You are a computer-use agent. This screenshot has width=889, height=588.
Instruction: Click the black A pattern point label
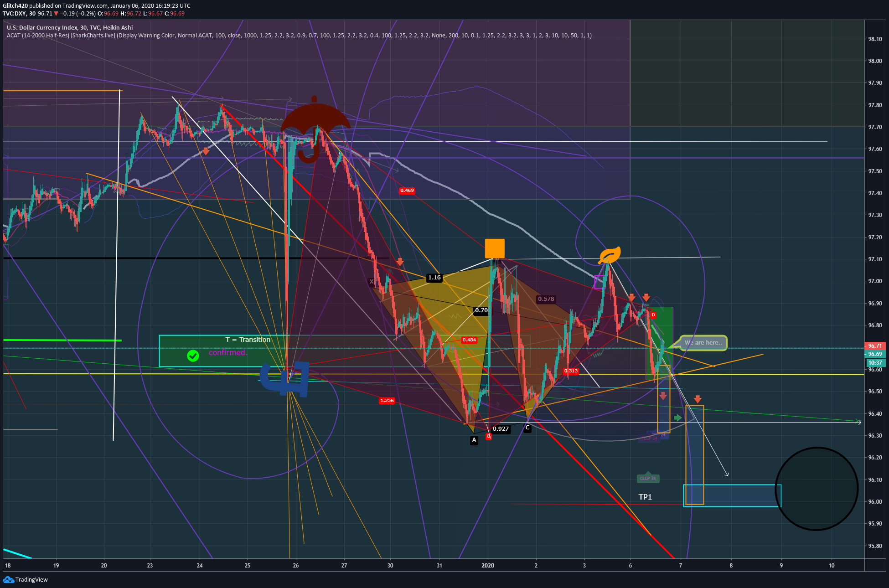point(474,440)
